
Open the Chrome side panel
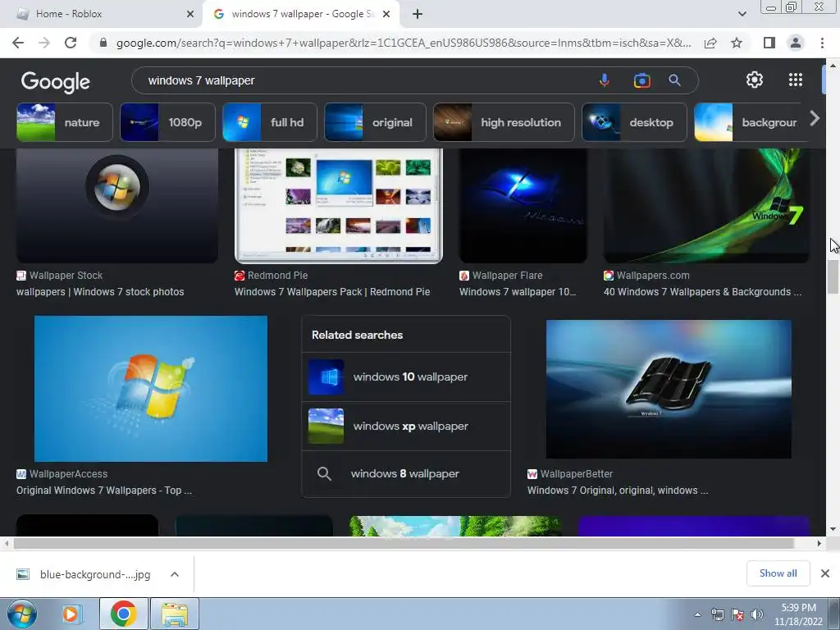pos(769,43)
